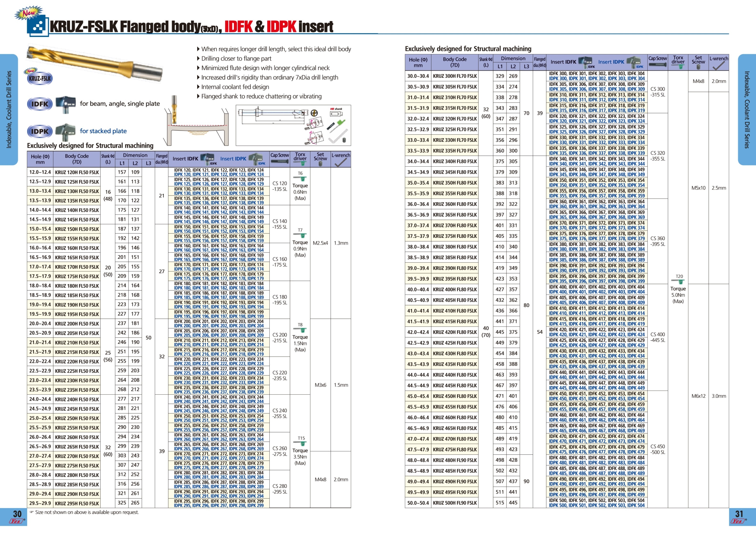Click page number 30

click(17, 514)
